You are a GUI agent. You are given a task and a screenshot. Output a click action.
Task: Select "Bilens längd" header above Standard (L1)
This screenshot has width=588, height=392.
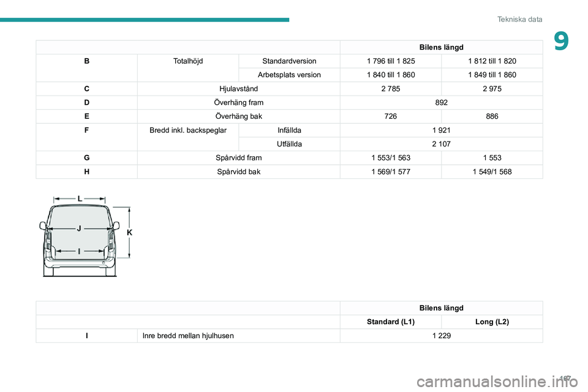pyautogui.click(x=442, y=308)
